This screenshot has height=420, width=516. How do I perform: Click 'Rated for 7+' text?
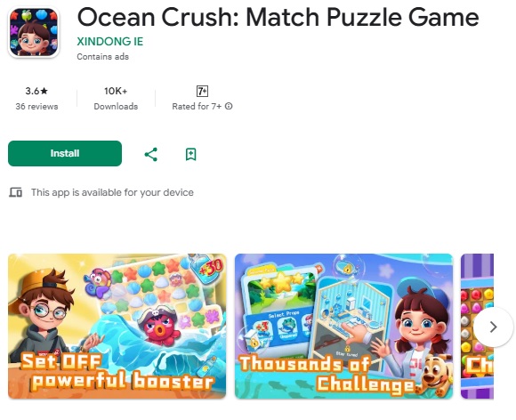coord(197,106)
